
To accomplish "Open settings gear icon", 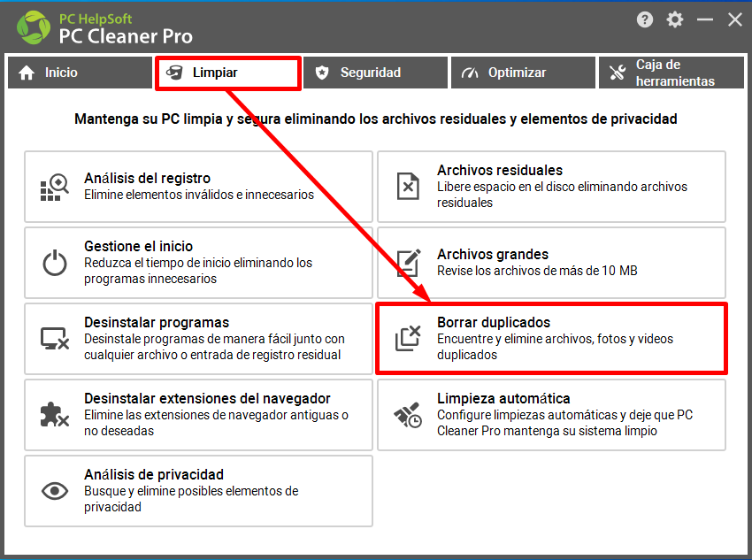I will pos(675,19).
